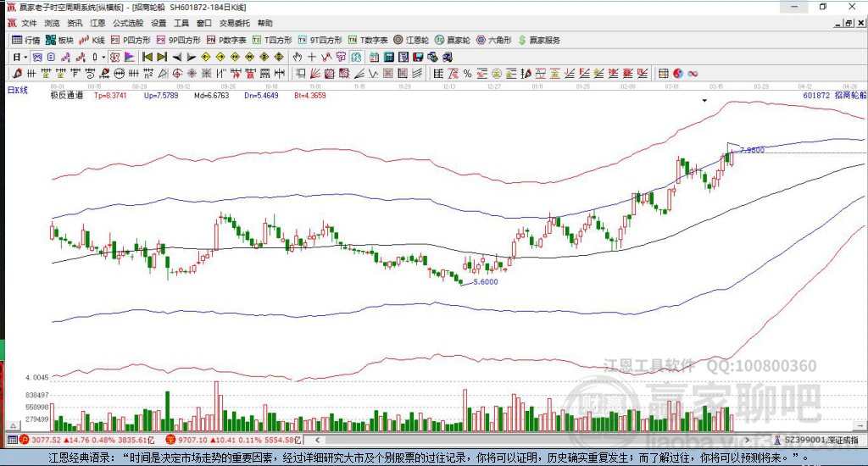This screenshot has height=466, width=868.
Task: Select the pencil drawing tool
Action: point(17,74)
